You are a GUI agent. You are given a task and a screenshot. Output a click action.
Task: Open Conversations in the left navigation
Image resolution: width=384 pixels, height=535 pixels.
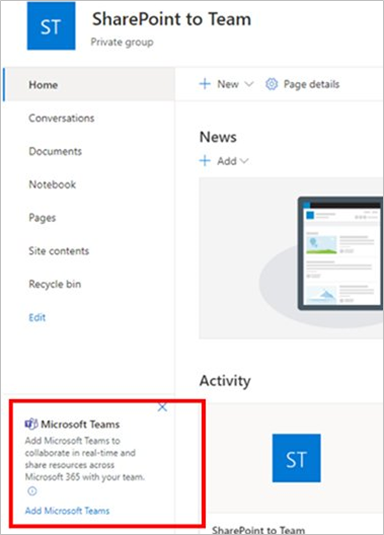click(61, 118)
